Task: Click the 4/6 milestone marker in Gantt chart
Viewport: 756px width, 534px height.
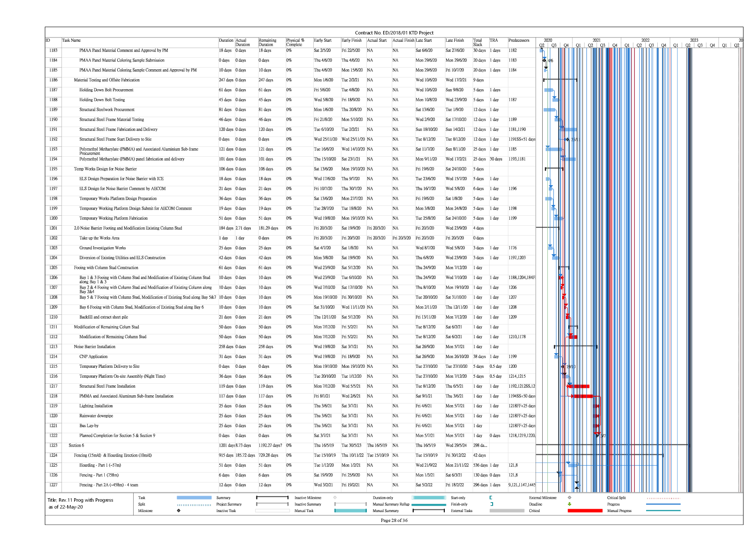Action: 544,61
